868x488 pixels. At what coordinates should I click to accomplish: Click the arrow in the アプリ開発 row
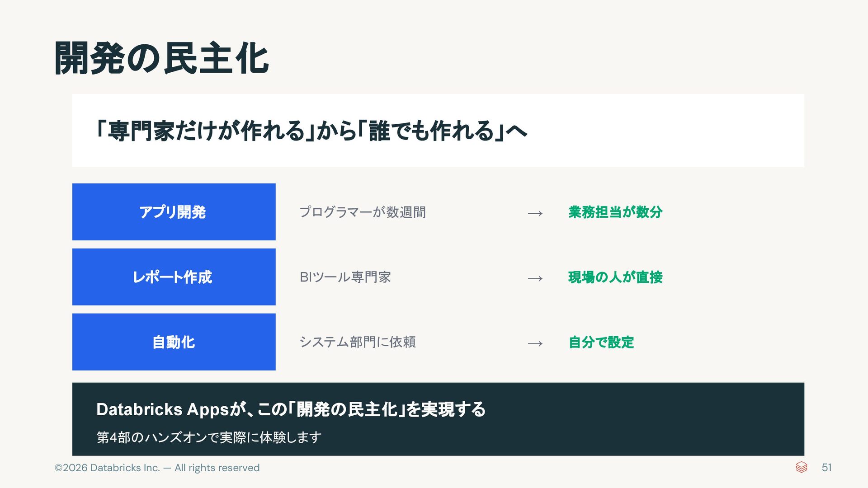tap(535, 213)
